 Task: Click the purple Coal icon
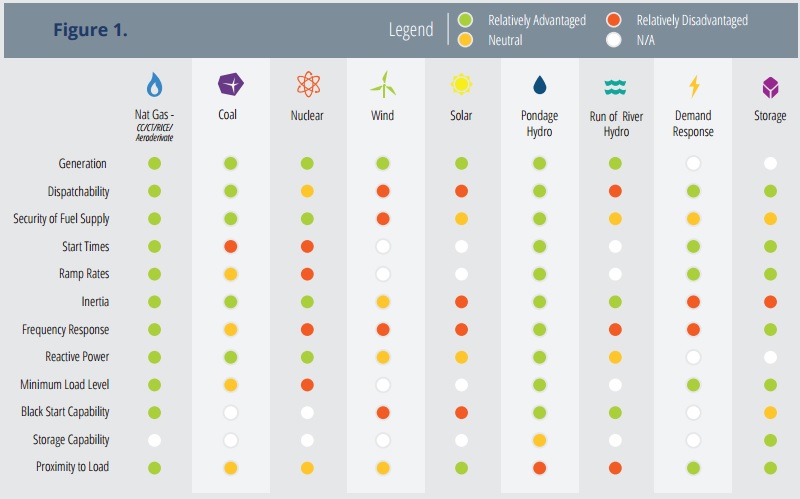click(x=230, y=85)
